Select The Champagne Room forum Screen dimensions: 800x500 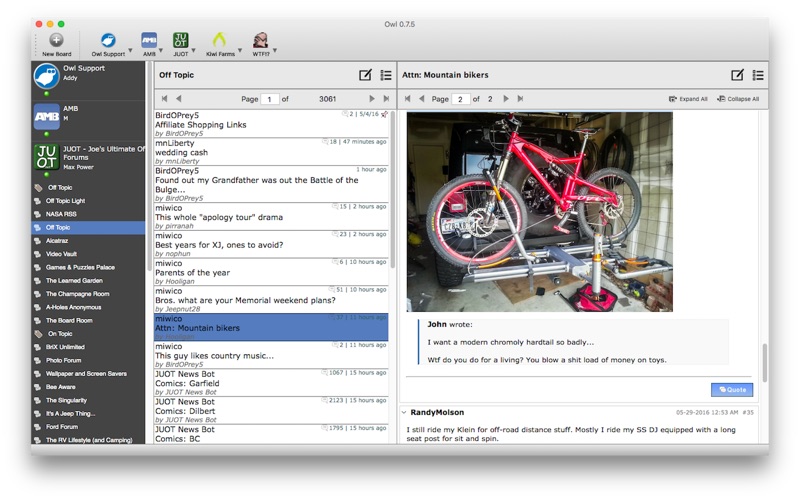point(88,293)
